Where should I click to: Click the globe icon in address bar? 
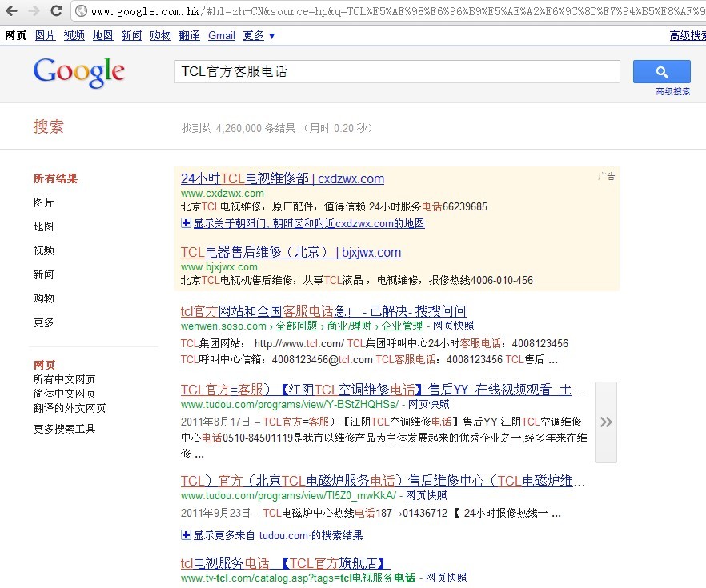pyautogui.click(x=81, y=10)
